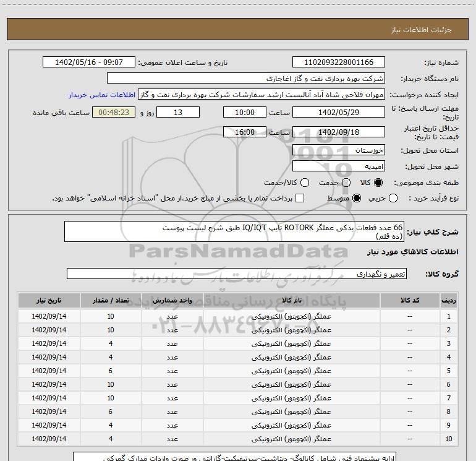Viewport: 476px width, 461px height.
Task: Click the technical proposal notes box at the bottom
Action: click(x=235, y=456)
